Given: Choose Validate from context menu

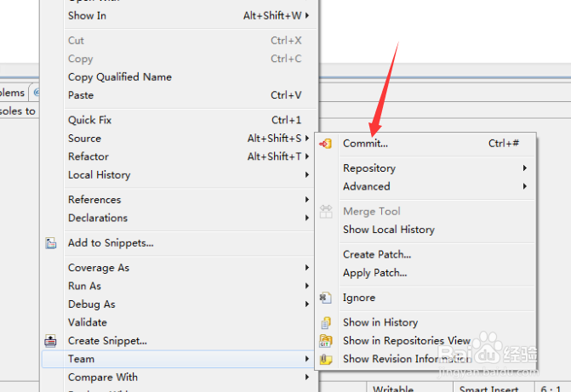Looking at the screenshot, I should pos(179,322).
